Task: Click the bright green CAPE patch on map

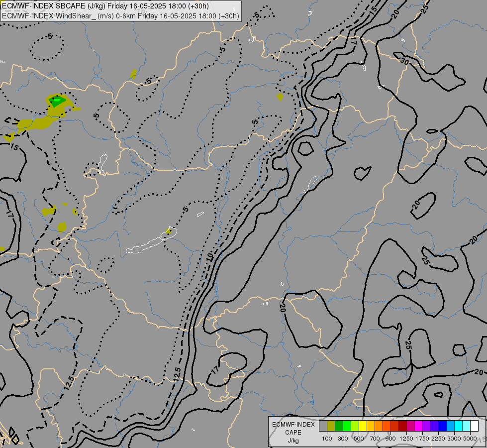Action: tap(57, 101)
